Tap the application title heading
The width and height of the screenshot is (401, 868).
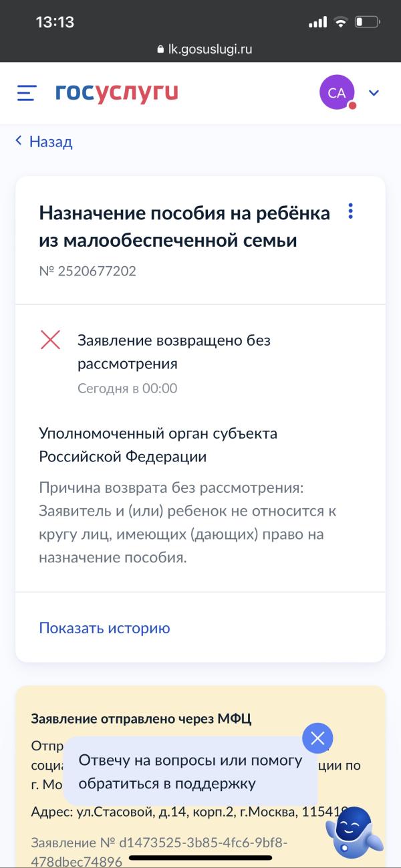pos(184,227)
